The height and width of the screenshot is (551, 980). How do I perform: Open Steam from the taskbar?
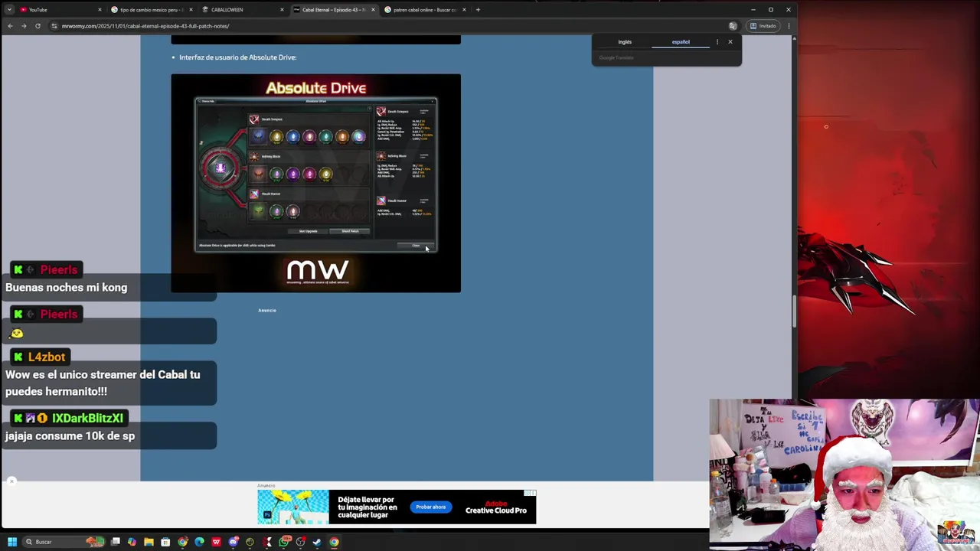coord(317,542)
